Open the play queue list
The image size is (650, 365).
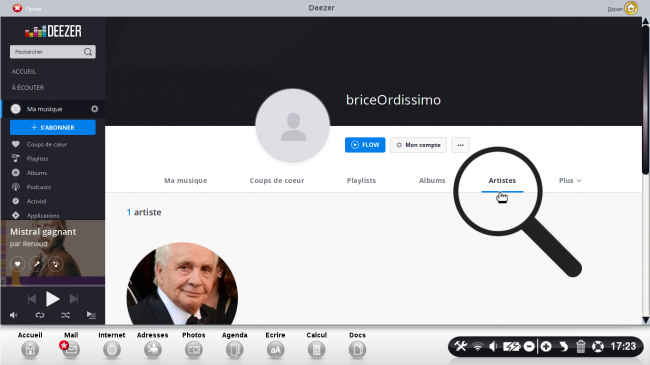point(91,315)
